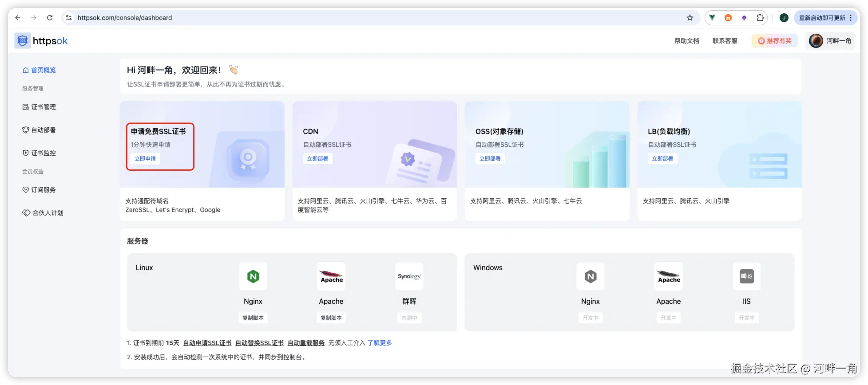Viewport: 868px width, 385px height.
Task: Click the Windows Apache feather icon
Action: point(669,276)
